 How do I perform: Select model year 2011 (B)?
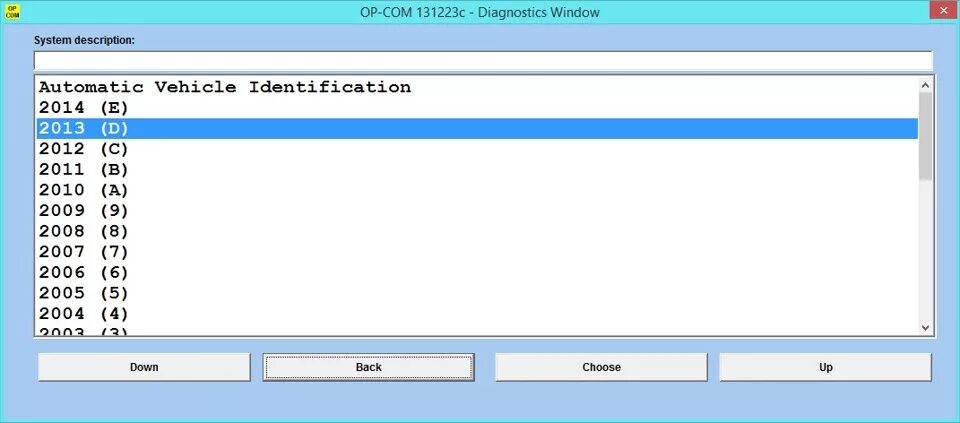[477, 170]
